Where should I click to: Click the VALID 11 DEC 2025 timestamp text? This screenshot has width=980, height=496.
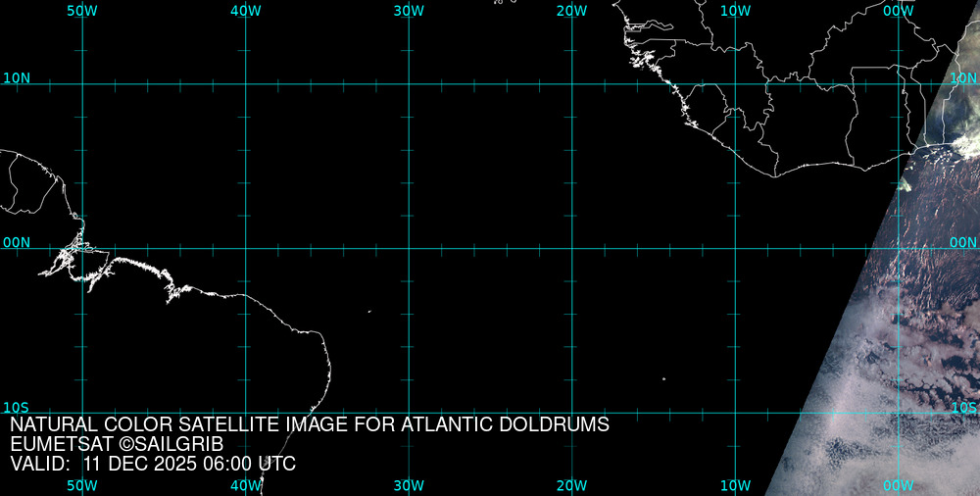coord(153,465)
